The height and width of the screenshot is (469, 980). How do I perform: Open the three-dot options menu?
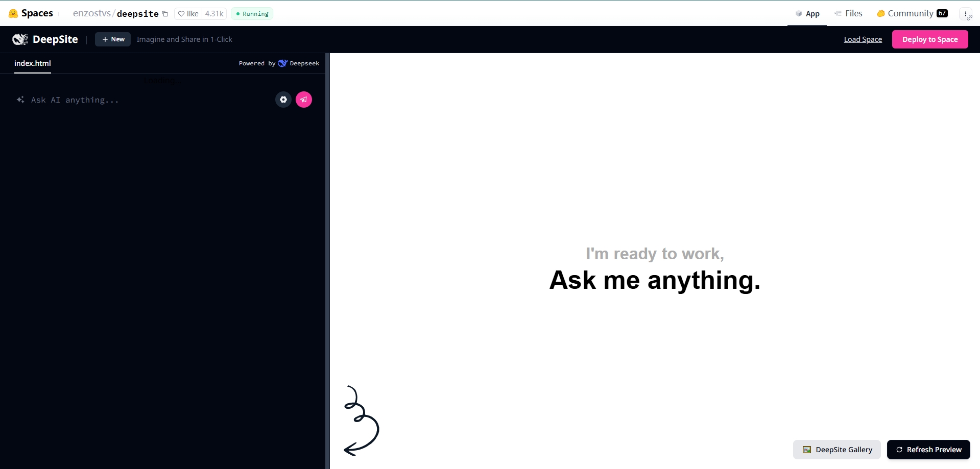click(966, 14)
